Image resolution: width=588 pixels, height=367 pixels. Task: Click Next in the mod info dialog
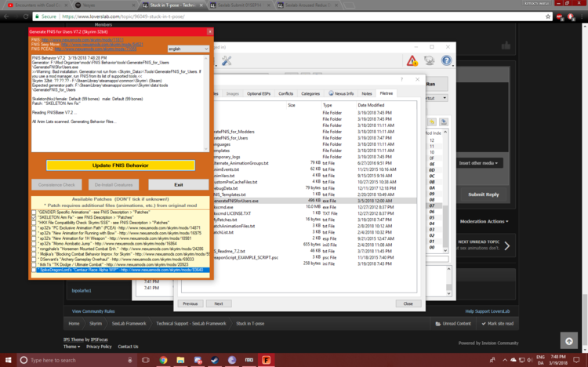[x=219, y=303]
